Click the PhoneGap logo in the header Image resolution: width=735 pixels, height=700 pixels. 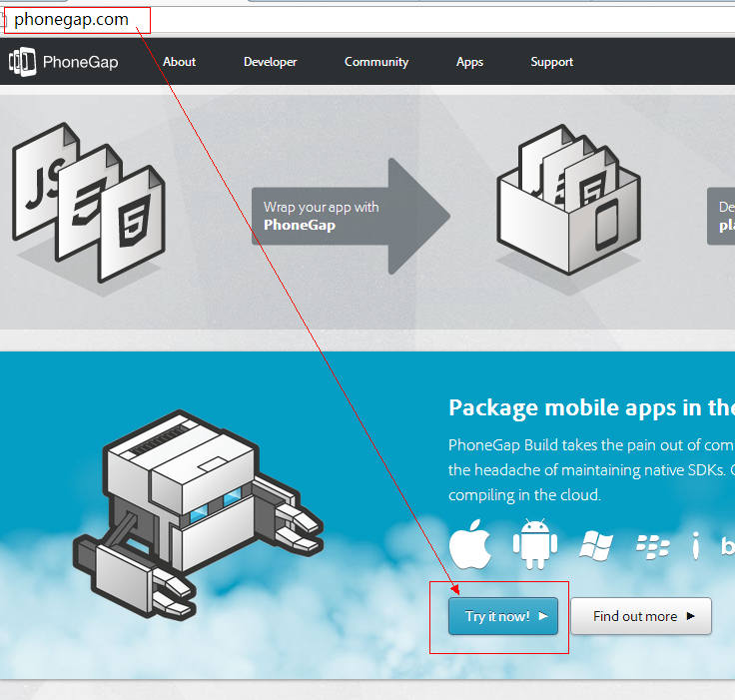coord(64,62)
